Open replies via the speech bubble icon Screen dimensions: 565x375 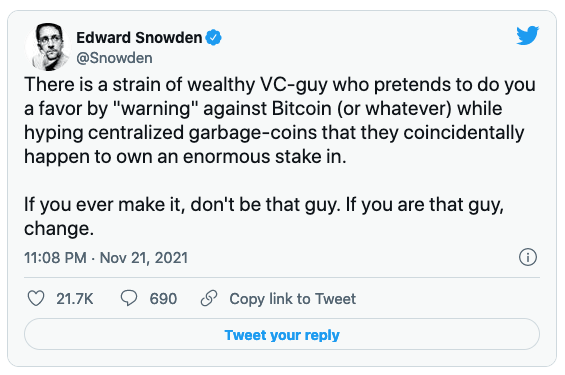pyautogui.click(x=129, y=298)
